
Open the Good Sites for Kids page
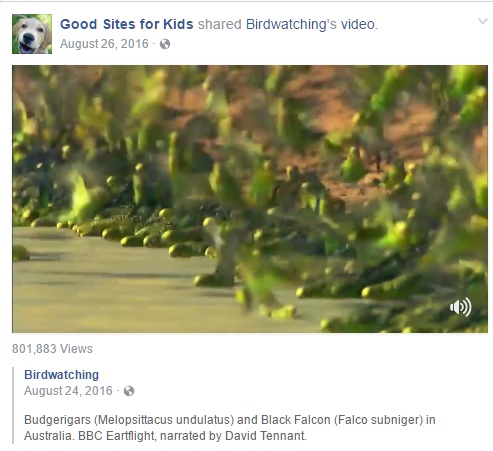click(x=127, y=24)
